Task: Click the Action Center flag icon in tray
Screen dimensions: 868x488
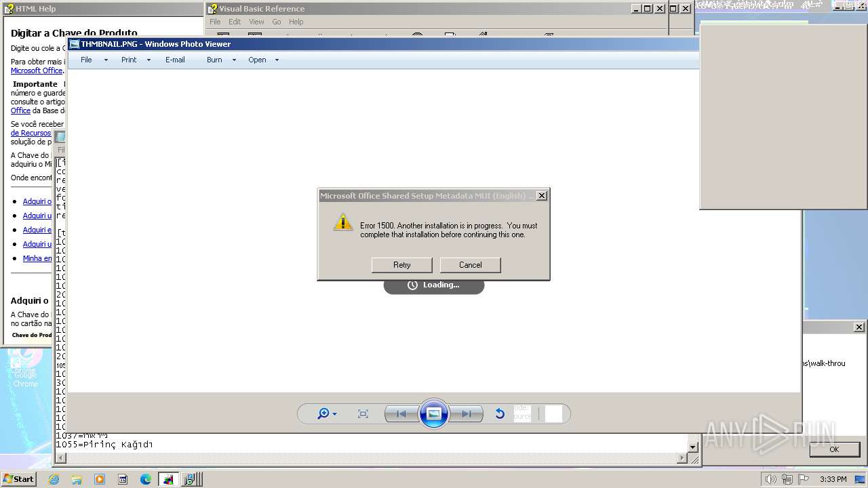Action: click(802, 479)
